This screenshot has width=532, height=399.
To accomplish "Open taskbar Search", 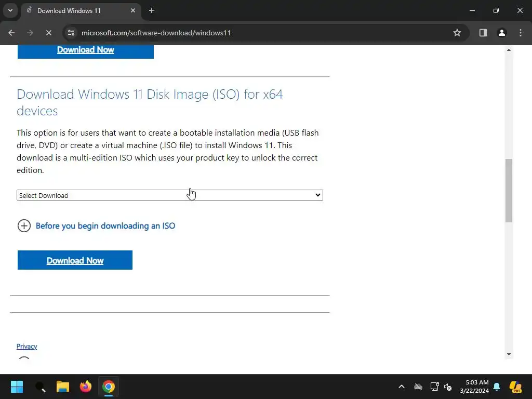I will (x=41, y=387).
